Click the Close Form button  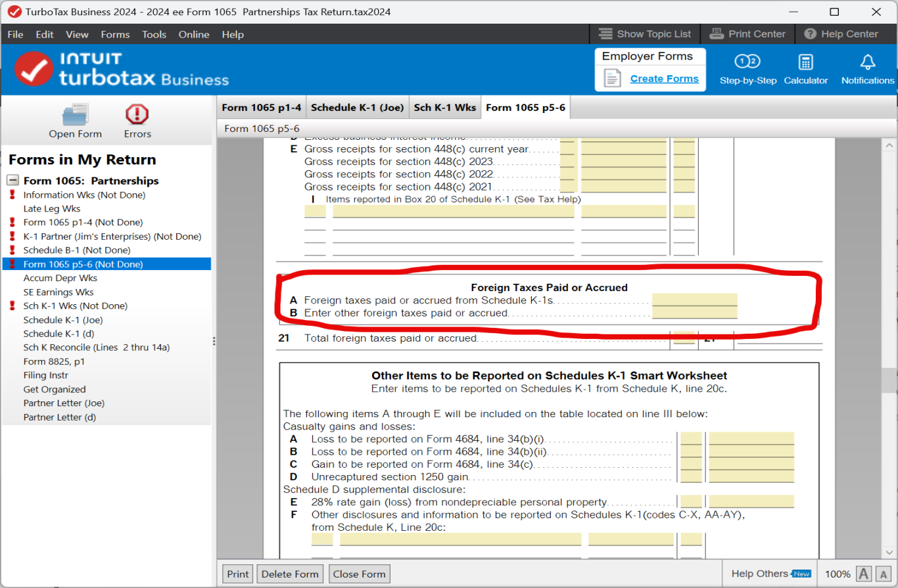click(360, 574)
